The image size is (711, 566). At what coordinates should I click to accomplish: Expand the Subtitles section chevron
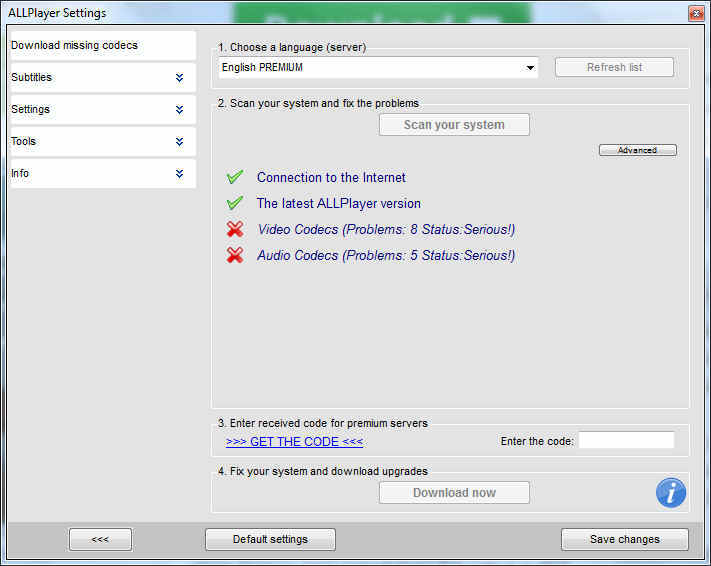[180, 78]
